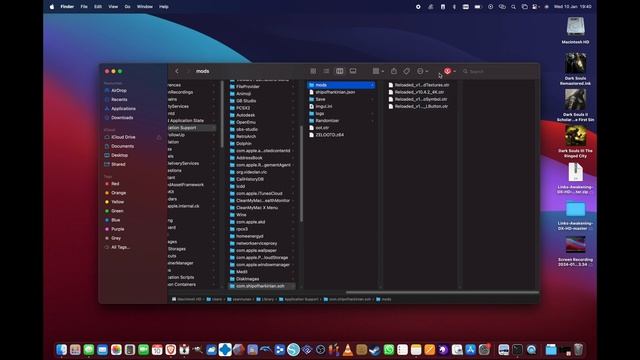Open Documents from the sidebar

tap(122, 146)
